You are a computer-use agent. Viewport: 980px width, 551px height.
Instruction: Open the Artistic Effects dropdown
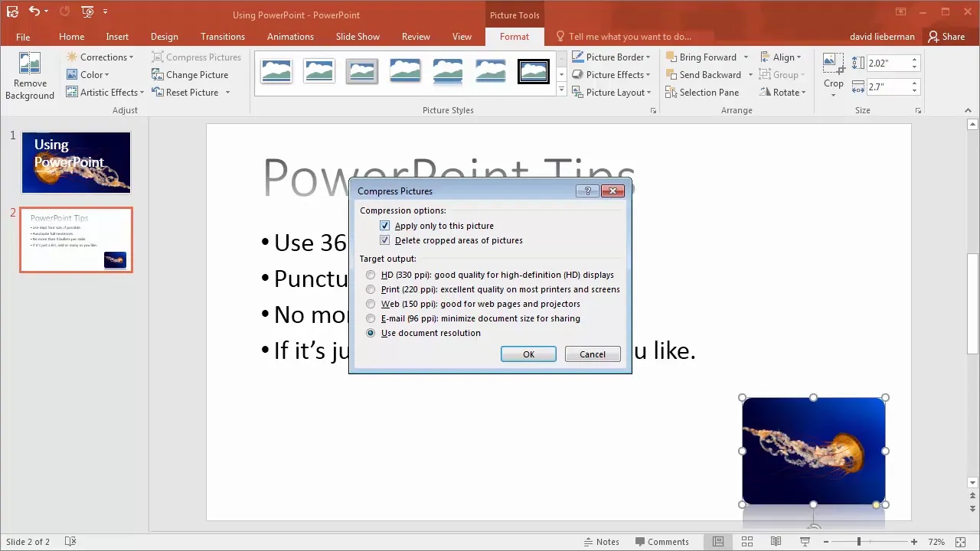click(x=105, y=93)
